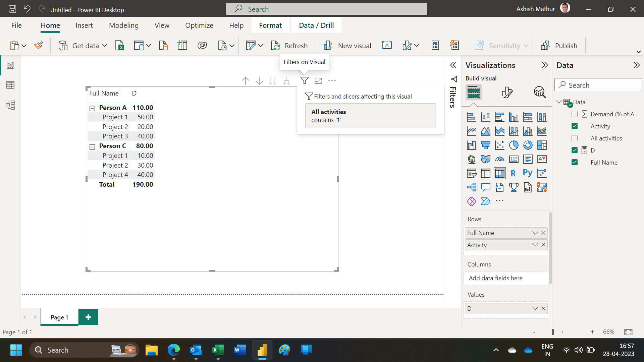Open the Get data dropdown arrow

pyautogui.click(x=105, y=46)
